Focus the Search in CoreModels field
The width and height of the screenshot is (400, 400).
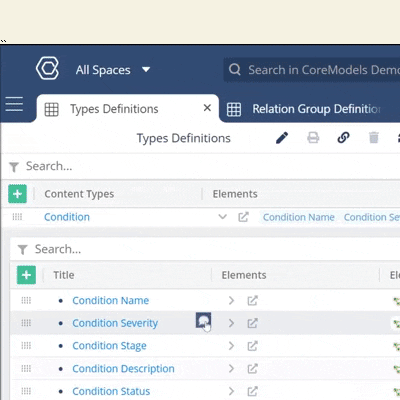coord(312,70)
